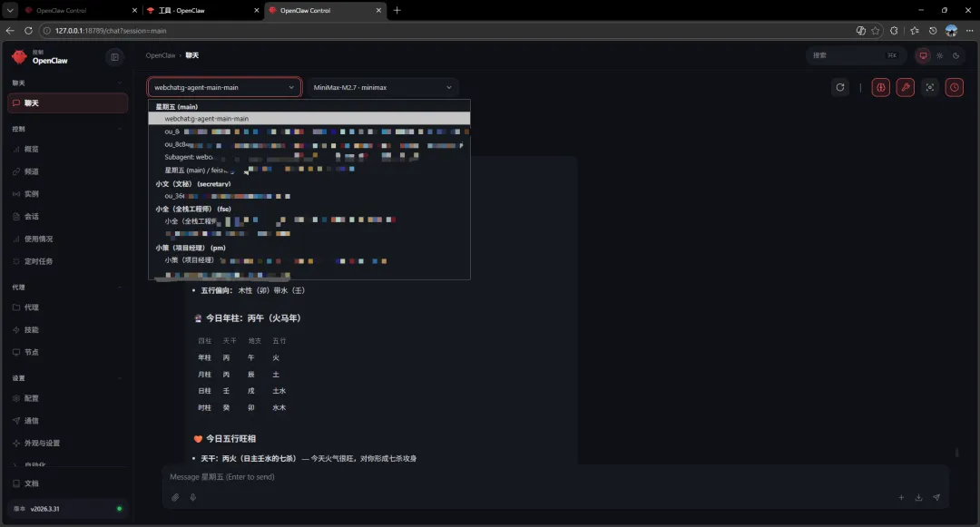Open browser extensions puzzle icon
The height and width of the screenshot is (527, 980).
click(x=894, y=31)
